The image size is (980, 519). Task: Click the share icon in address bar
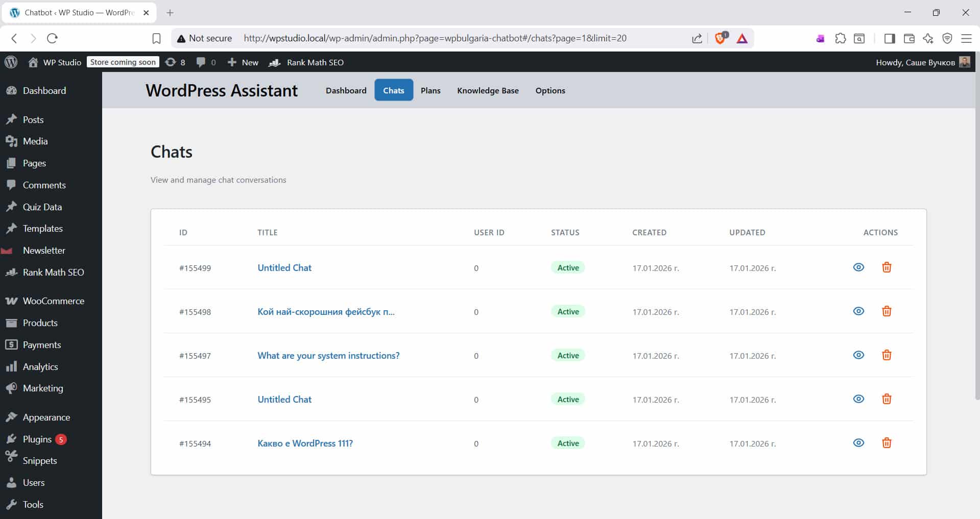pyautogui.click(x=697, y=38)
